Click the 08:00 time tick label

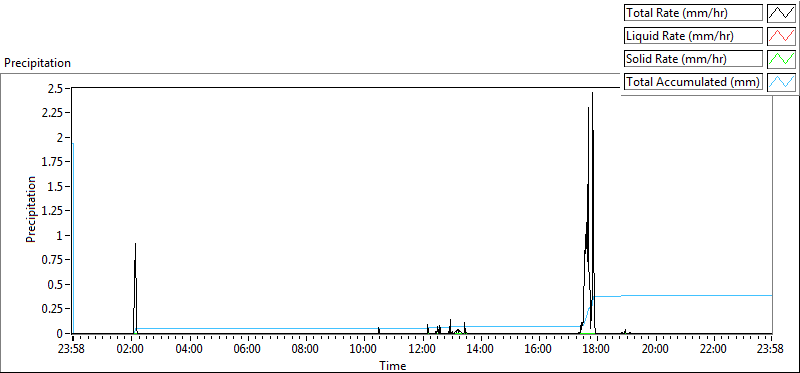[306, 350]
